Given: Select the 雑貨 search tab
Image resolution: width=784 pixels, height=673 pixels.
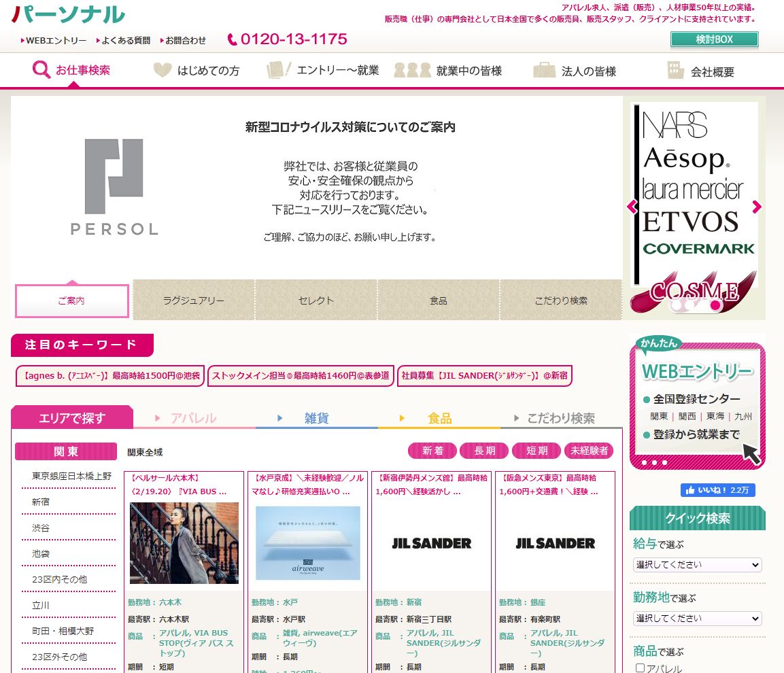Looking at the screenshot, I should [316, 418].
